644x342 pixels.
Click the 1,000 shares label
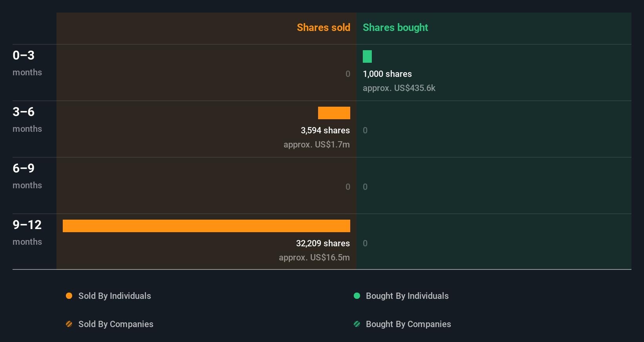coord(387,74)
